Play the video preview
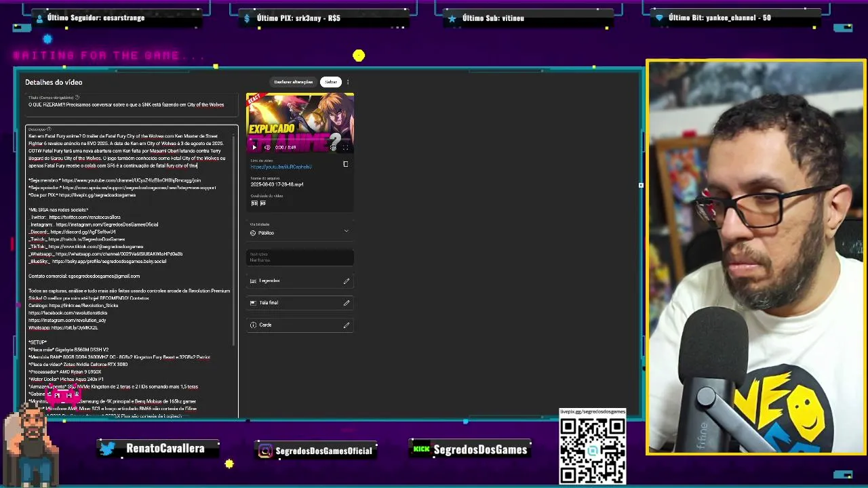 click(254, 147)
